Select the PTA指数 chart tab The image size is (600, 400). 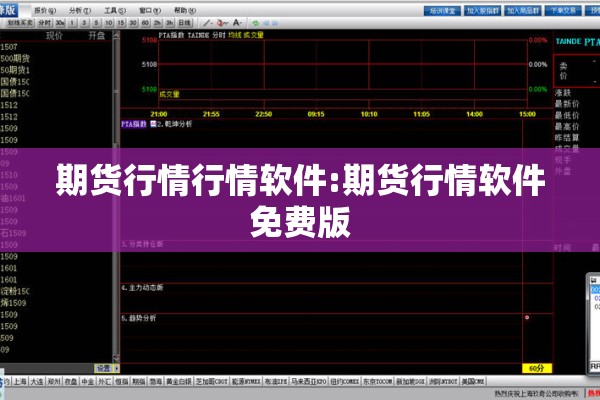(134, 124)
